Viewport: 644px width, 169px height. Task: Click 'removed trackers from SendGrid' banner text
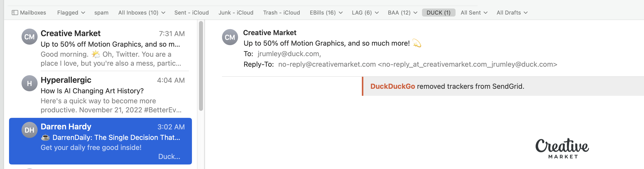[x=471, y=86]
